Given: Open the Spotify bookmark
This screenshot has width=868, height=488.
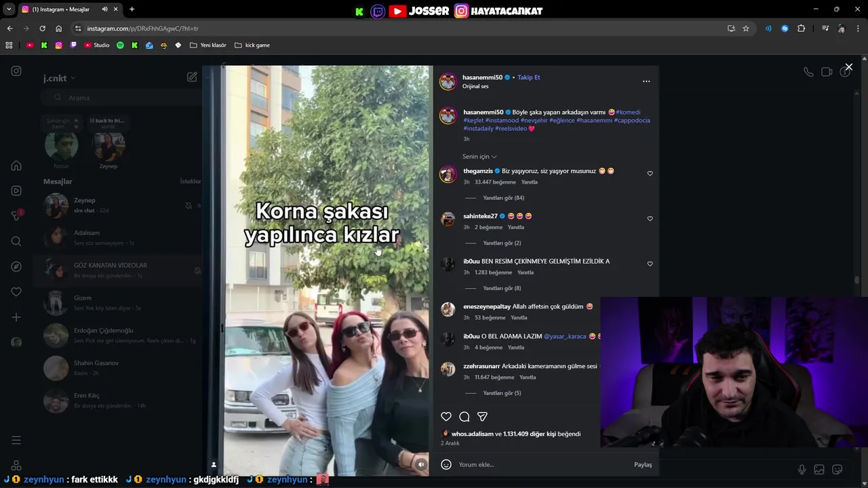Looking at the screenshot, I should coord(120,45).
